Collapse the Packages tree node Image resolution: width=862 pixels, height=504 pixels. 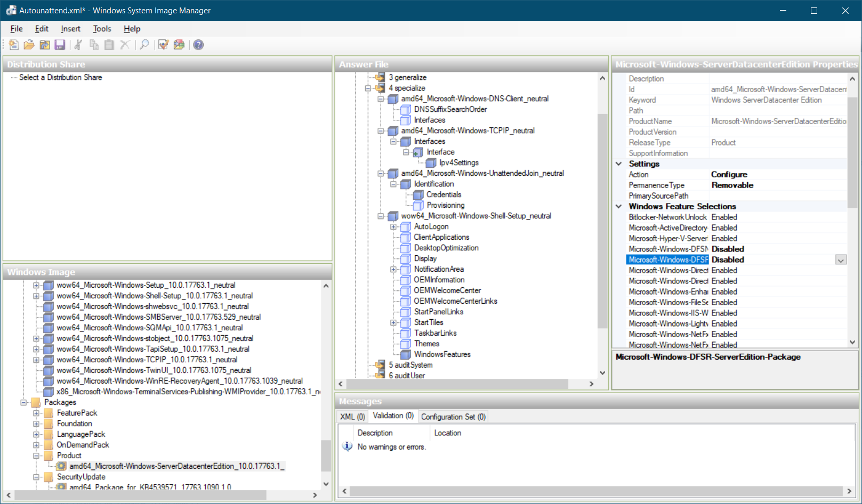(x=23, y=403)
